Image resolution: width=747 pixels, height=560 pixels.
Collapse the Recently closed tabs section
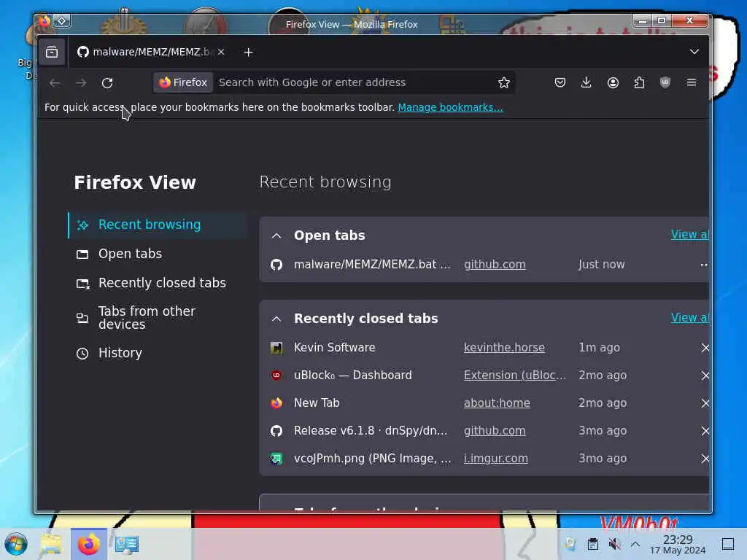(276, 319)
